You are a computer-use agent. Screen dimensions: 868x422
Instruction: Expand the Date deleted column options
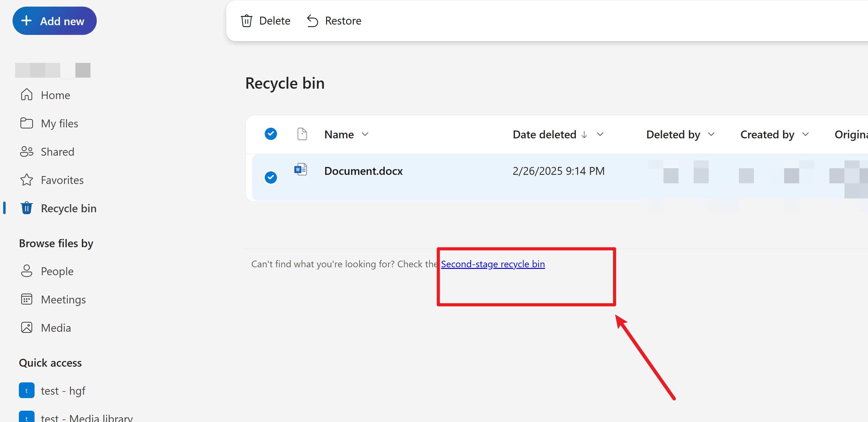click(600, 134)
